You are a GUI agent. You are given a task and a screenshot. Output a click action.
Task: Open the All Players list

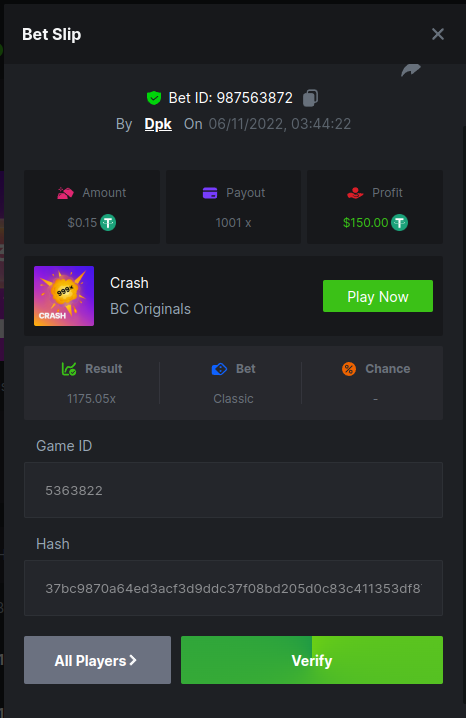tap(98, 660)
